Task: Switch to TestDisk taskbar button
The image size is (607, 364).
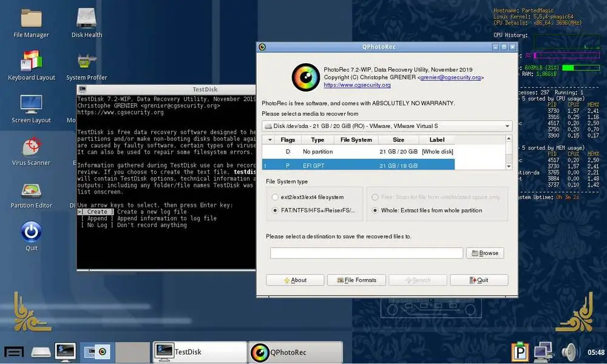Action: 200,352
